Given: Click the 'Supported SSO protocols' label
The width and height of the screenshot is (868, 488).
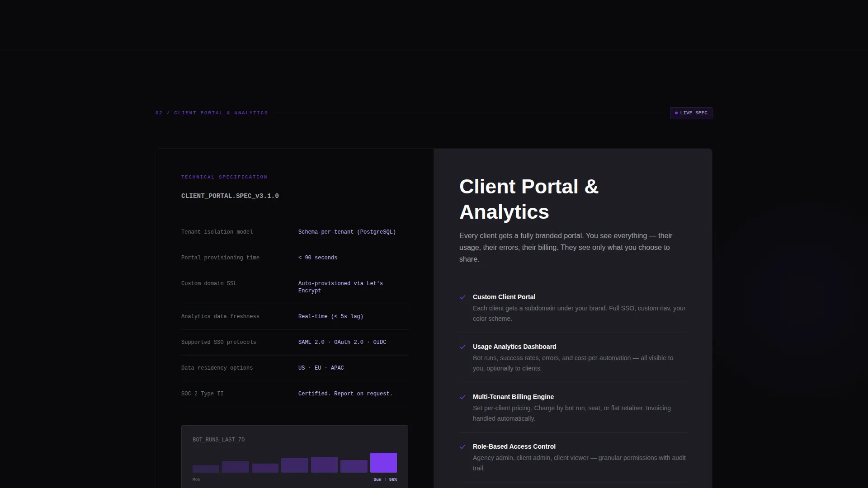Looking at the screenshot, I should point(219,342).
